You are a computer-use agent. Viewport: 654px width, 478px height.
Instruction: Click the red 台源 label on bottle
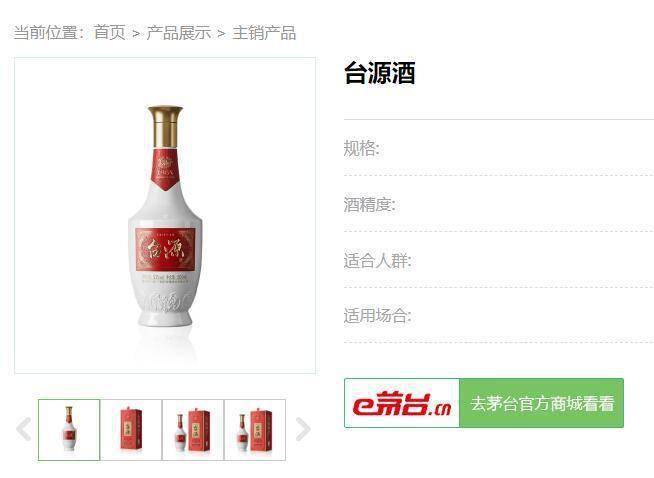click(x=166, y=250)
